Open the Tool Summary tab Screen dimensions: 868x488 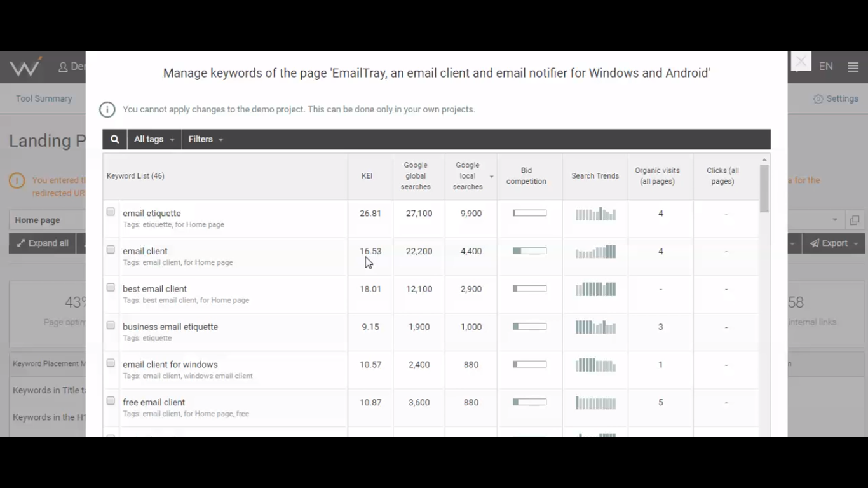click(x=44, y=98)
